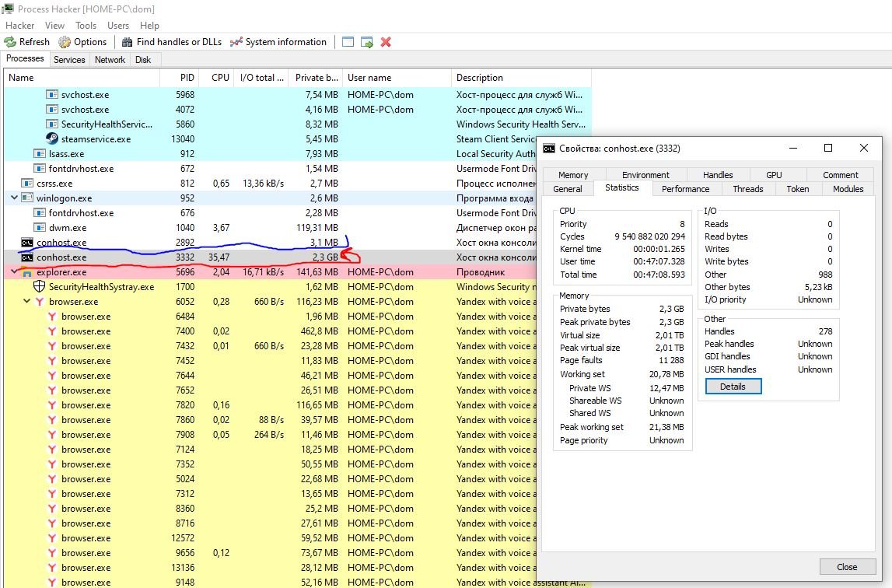The image size is (892, 588).
Task: Open the Tools menu
Action: 86,26
